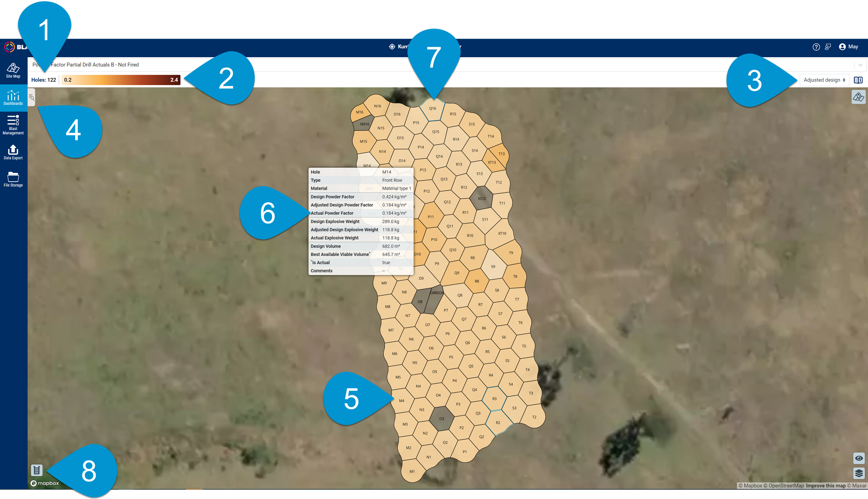
Task: Select hole N16 polygon
Action: click(x=377, y=106)
